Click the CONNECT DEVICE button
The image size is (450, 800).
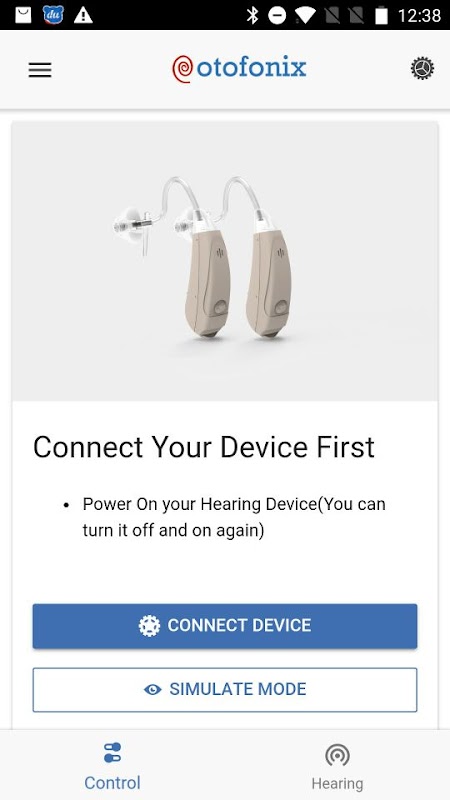[225, 626]
